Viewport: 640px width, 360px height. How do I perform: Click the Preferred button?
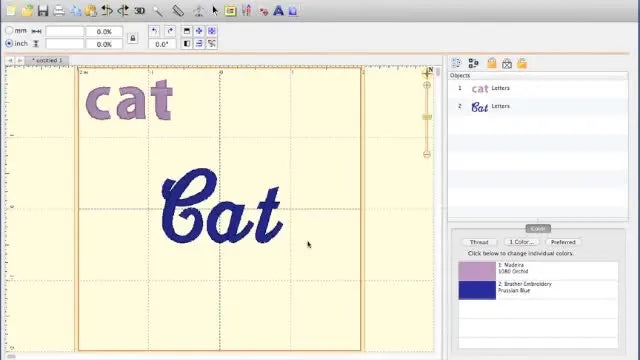563,242
